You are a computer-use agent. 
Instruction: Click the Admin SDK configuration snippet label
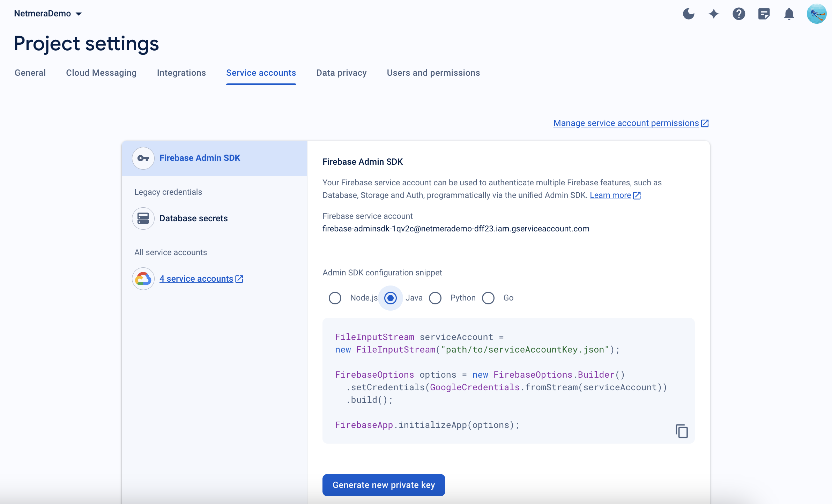click(382, 273)
